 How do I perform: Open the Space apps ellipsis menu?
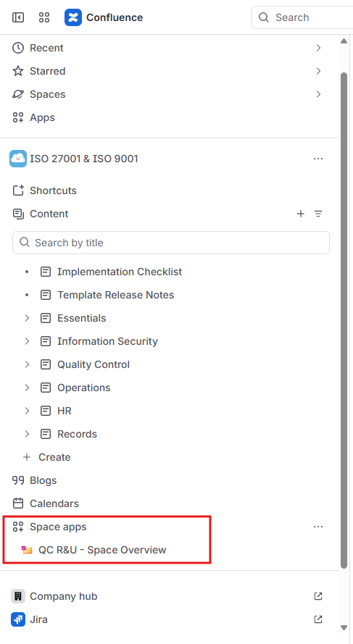318,527
